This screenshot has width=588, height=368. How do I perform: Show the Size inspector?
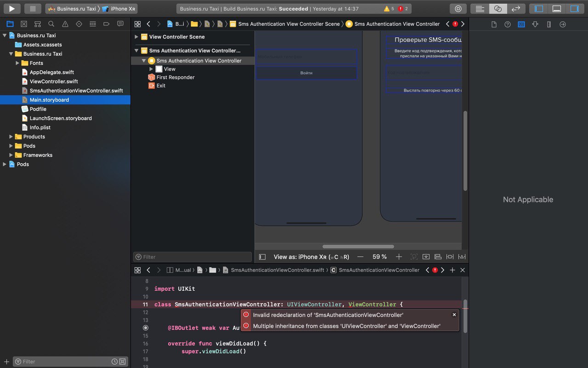pyautogui.click(x=549, y=24)
